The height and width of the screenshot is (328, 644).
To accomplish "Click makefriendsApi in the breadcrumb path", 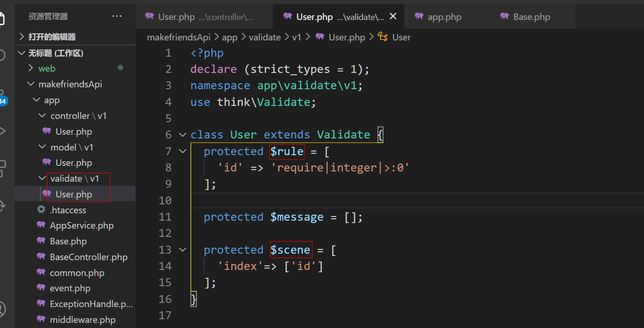I will [178, 37].
